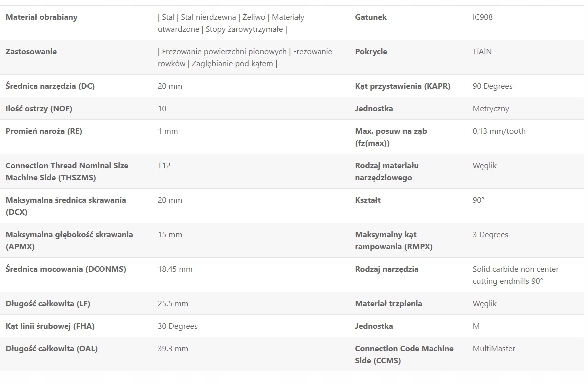Image resolution: width=588 pixels, height=384 pixels.
Task: Click the Kąt przystawienia (KAPR) label
Action: (402, 86)
